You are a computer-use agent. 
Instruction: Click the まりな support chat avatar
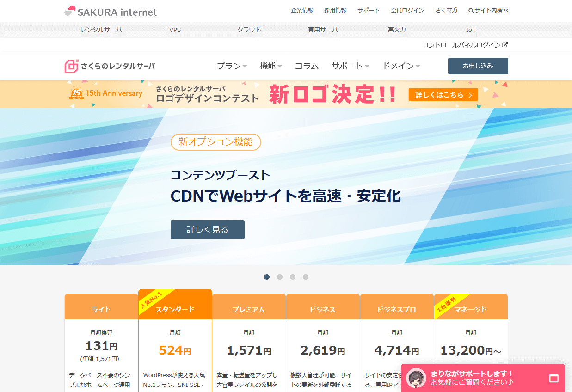point(416,378)
